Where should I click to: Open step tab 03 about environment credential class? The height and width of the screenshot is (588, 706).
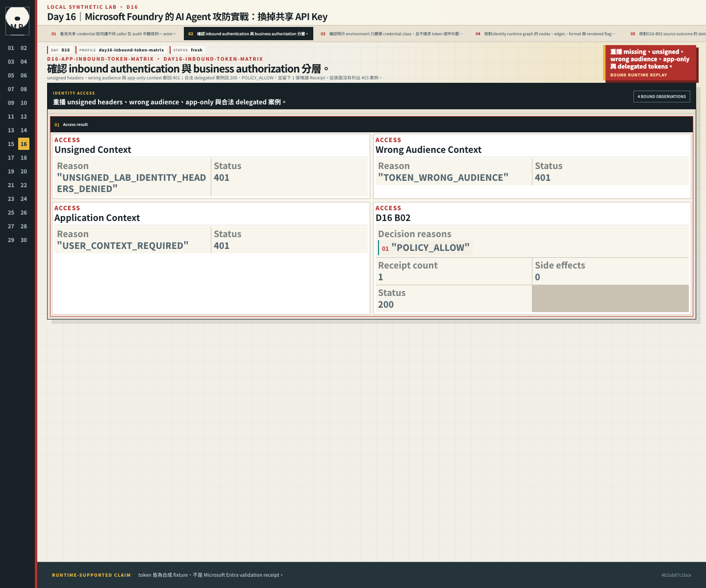392,34
